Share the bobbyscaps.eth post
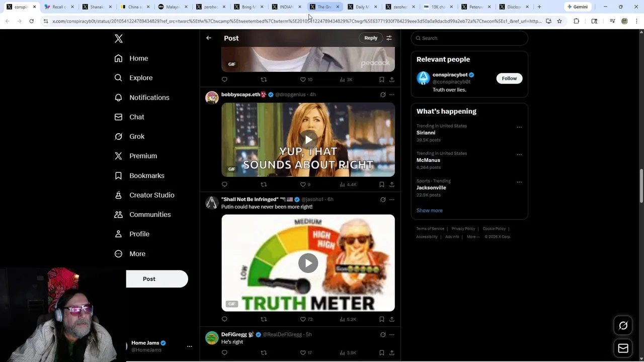The width and height of the screenshot is (644, 362). [392, 185]
